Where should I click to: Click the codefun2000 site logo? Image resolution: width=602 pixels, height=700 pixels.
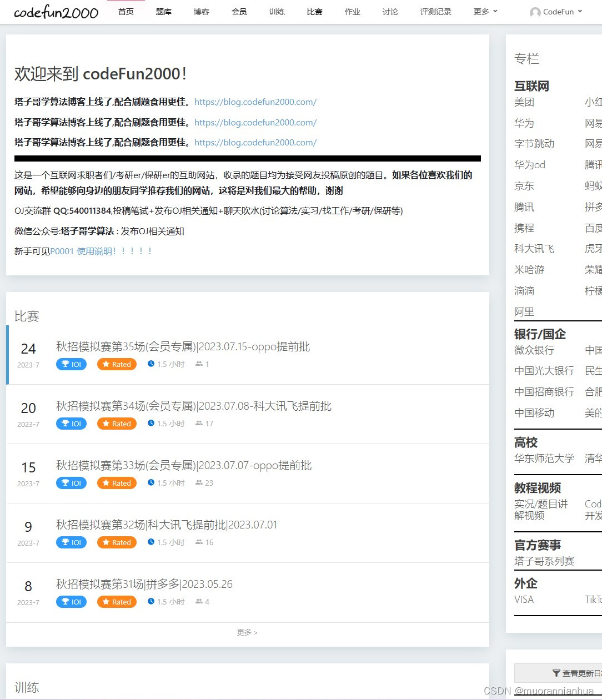(x=56, y=12)
